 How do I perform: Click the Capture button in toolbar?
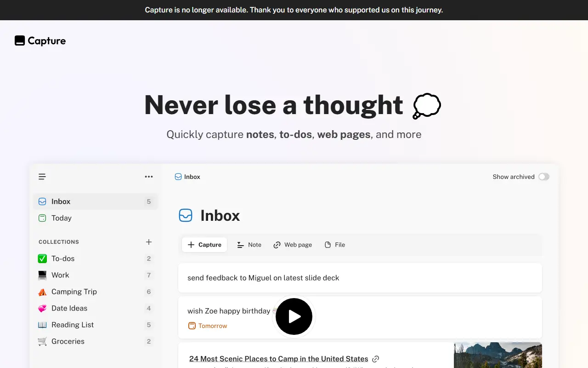click(x=204, y=245)
